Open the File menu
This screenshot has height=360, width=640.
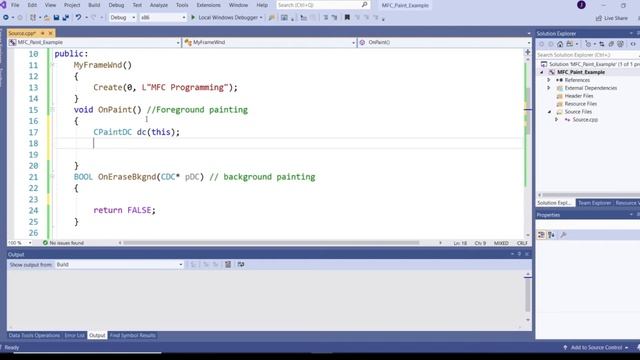point(15,5)
